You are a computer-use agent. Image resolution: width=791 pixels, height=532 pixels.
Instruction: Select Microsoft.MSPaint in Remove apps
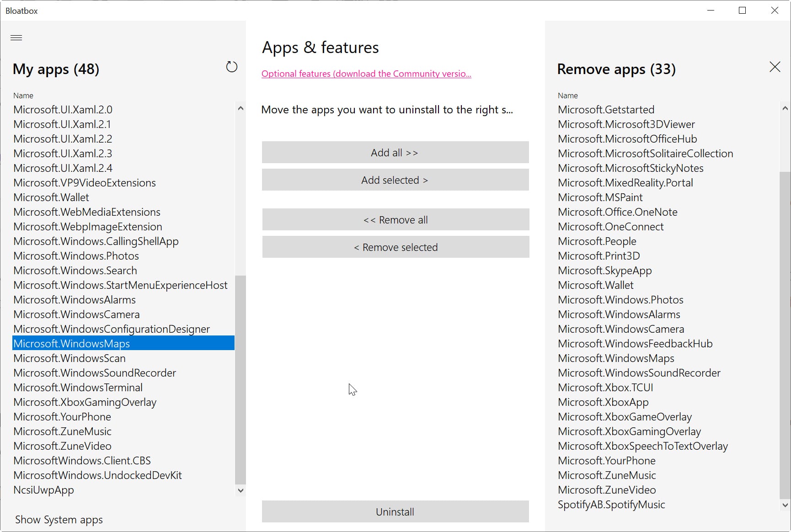click(668, 197)
